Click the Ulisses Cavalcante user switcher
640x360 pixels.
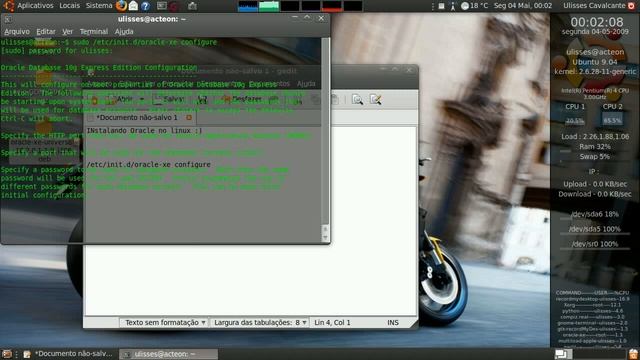594,6
